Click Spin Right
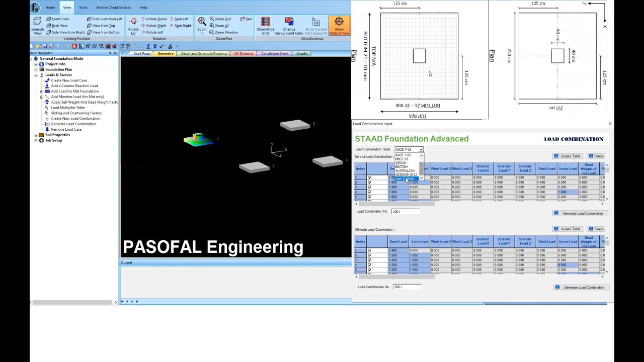644x362 pixels. click(180, 26)
